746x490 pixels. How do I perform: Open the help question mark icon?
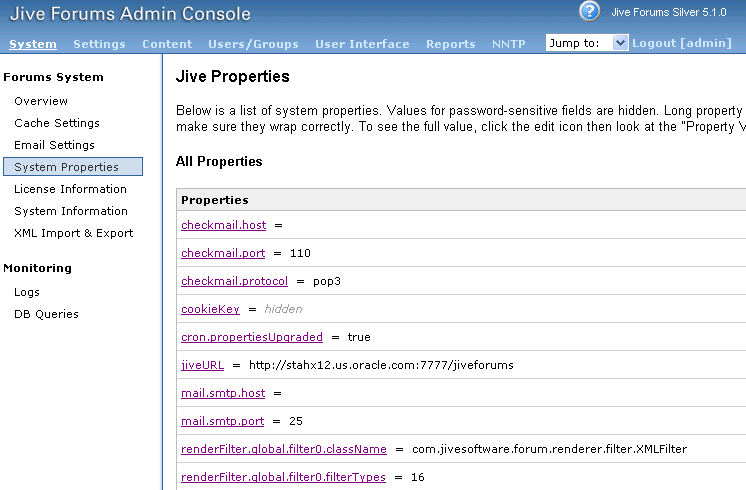point(589,11)
